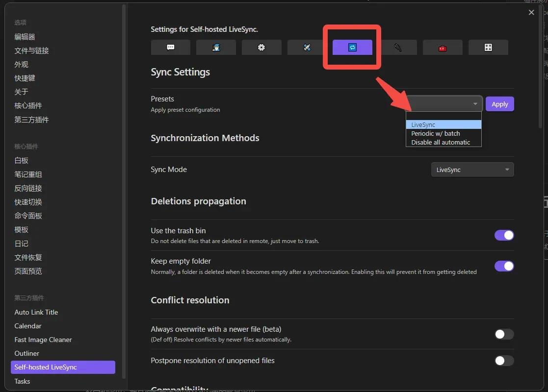
Task: Toggle Keep empty folder switch
Action: [x=504, y=266]
